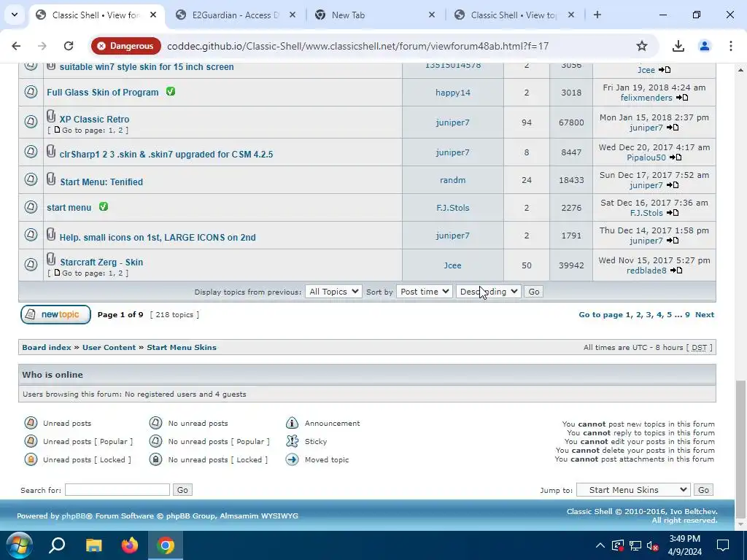The height and width of the screenshot is (560, 747).
Task: View latest post icon next to felixmenders
Action: (682, 98)
